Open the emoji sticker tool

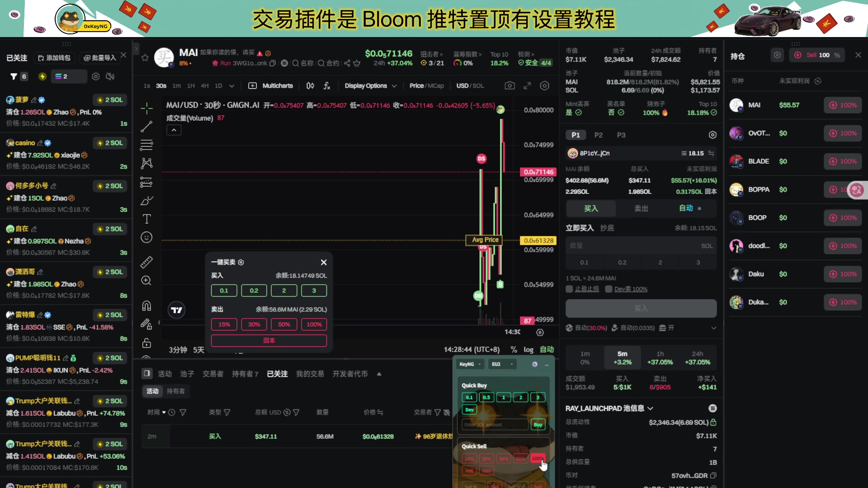146,238
